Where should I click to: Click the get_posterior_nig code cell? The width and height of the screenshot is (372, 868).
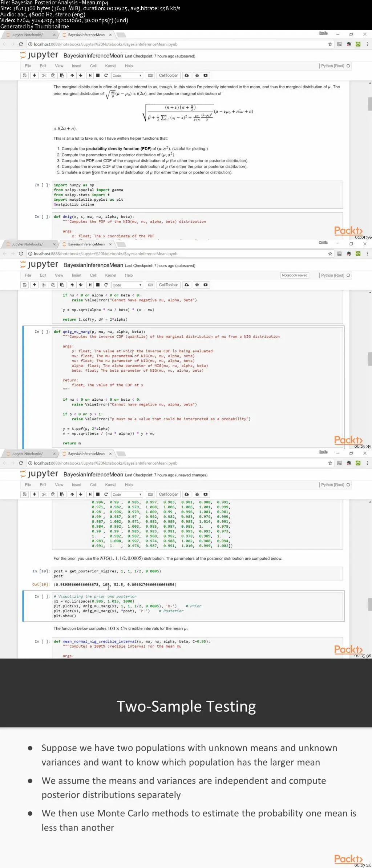[x=198, y=573]
